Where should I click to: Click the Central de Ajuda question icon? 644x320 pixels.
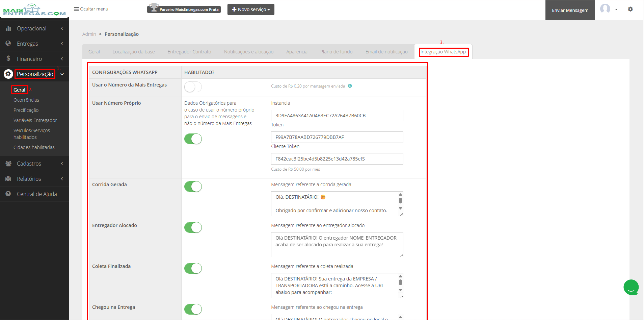click(8, 194)
